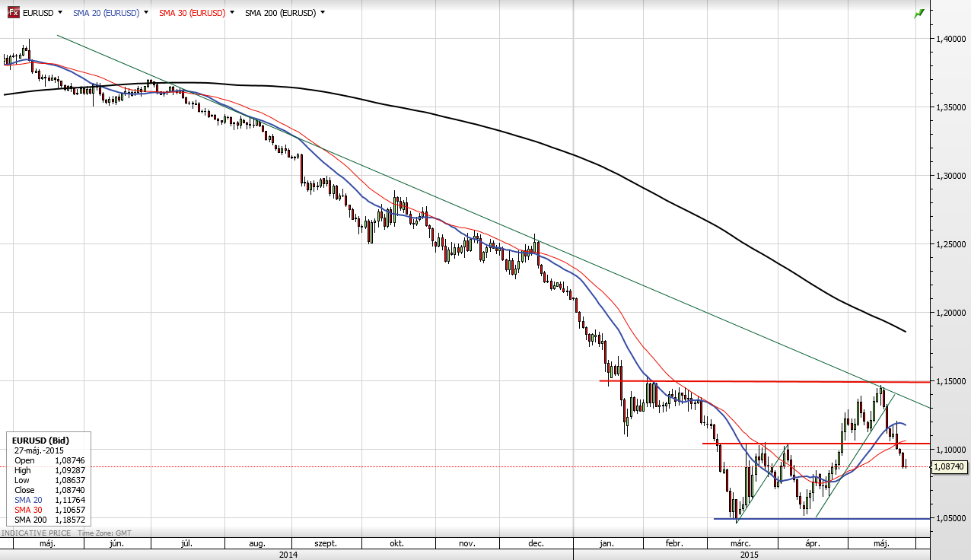
Task: Click the 1,10000 price axis label
Action: [x=951, y=449]
